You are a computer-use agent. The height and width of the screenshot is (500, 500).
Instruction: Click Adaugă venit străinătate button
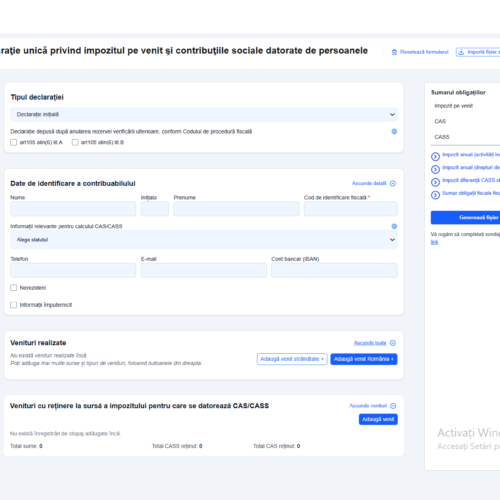click(292, 359)
